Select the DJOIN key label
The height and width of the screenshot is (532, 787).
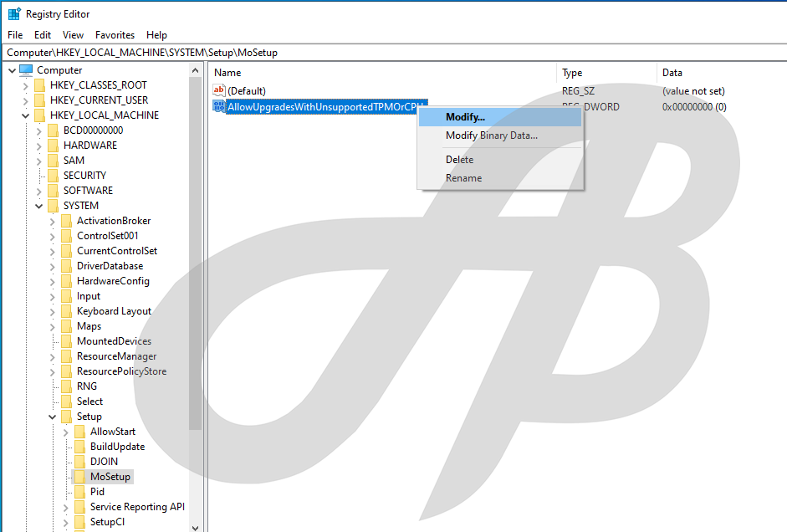click(x=104, y=462)
